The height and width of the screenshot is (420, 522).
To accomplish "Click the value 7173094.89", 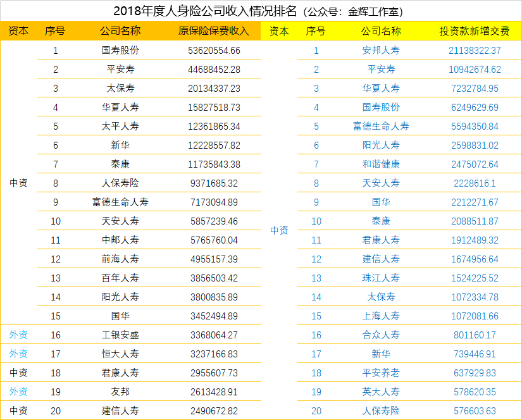I will click(x=214, y=202).
